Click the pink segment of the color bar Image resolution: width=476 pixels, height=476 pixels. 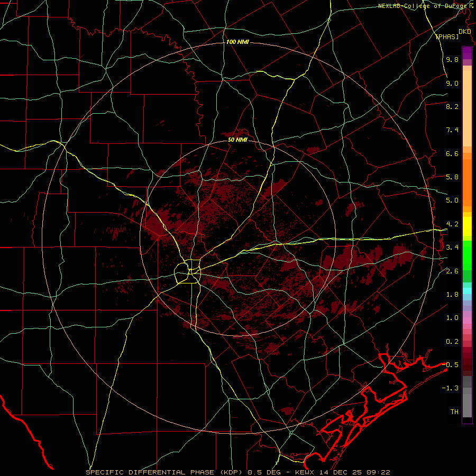[467, 321]
